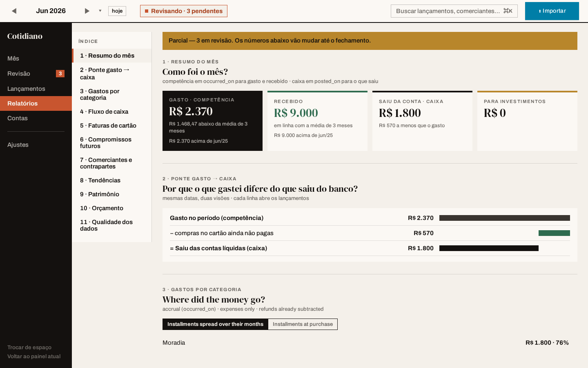This screenshot has height=368, width=588.
Task: Click Trocar de espaço link
Action: click(29, 348)
